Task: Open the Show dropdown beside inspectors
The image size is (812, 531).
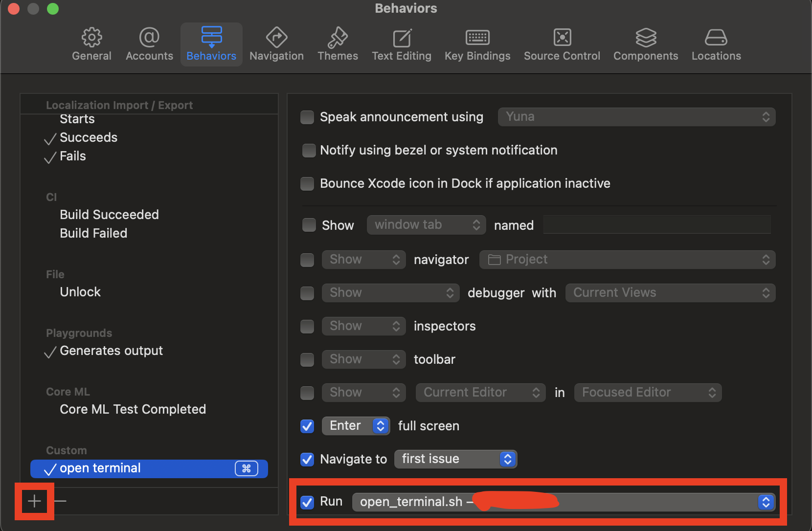Action: point(363,326)
